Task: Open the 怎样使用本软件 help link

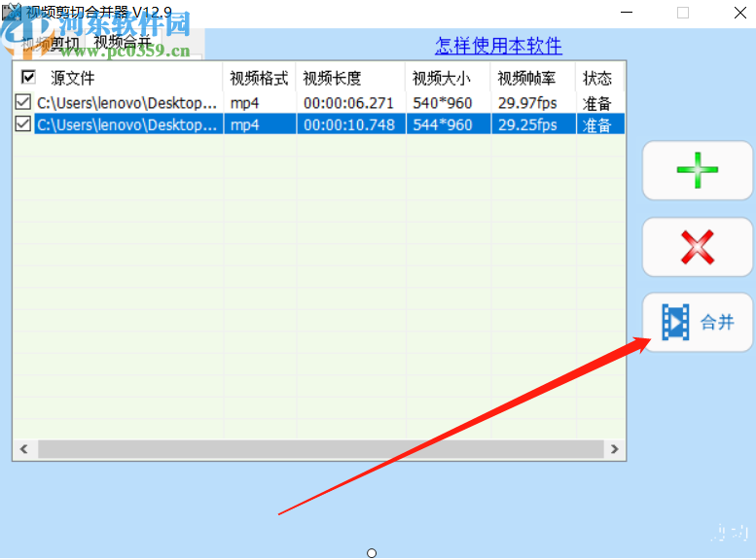Action: coord(498,46)
